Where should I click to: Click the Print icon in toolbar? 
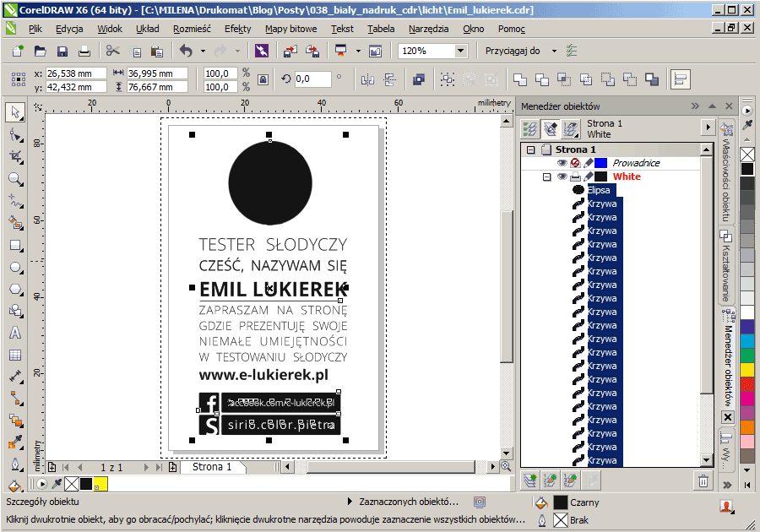click(x=84, y=51)
